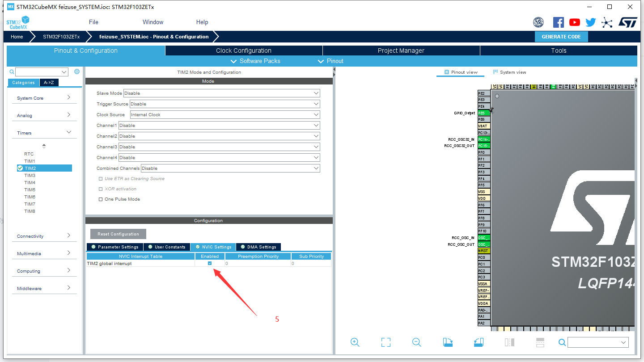644x362 pixels.
Task: Zoom in on the pinout view
Action: 355,342
